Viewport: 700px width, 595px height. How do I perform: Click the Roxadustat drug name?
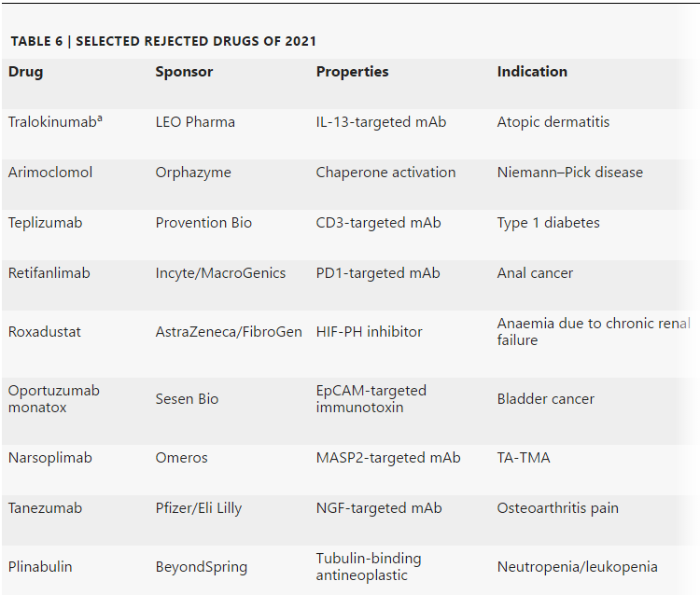44,332
